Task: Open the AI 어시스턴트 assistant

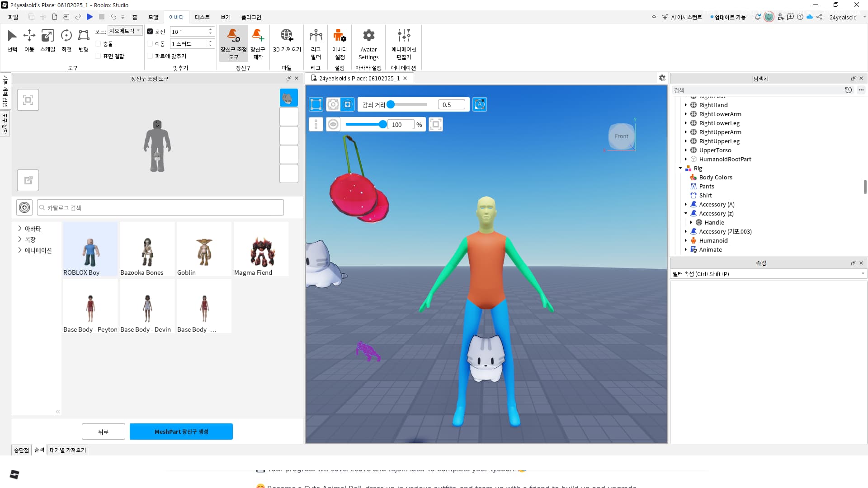Action: 682,17
